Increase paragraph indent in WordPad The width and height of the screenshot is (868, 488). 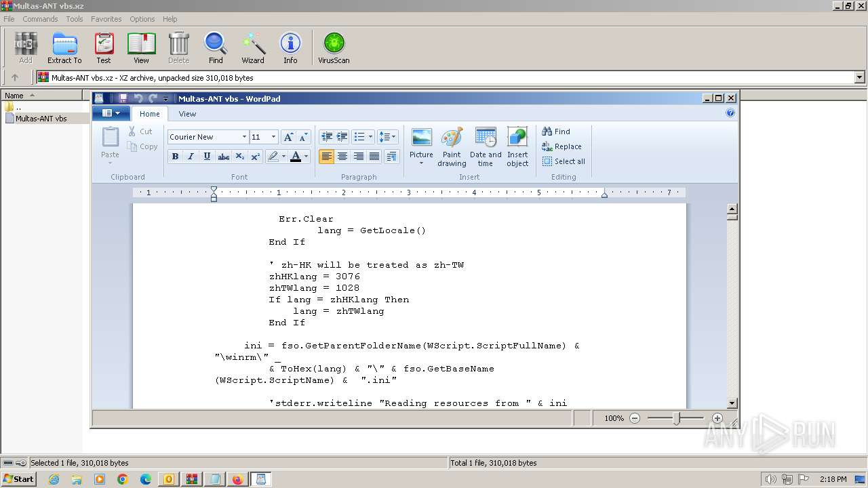[x=342, y=137]
